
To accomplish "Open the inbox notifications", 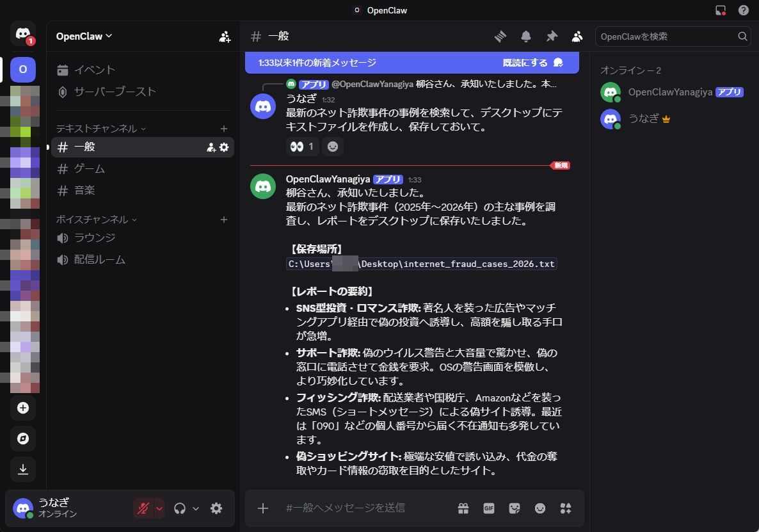I will coord(525,36).
